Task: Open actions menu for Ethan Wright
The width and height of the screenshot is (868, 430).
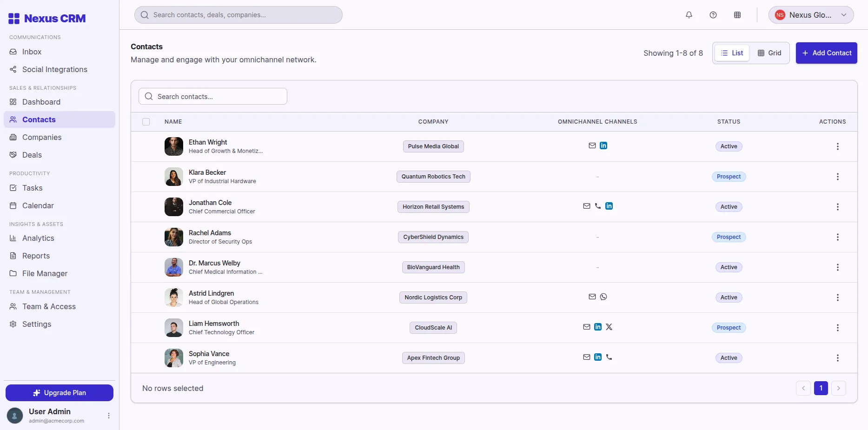Action: [x=838, y=146]
